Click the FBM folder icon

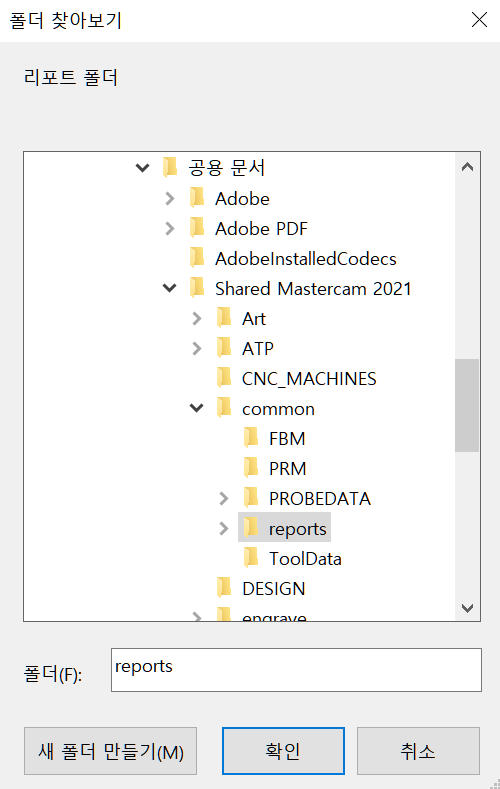click(x=251, y=437)
